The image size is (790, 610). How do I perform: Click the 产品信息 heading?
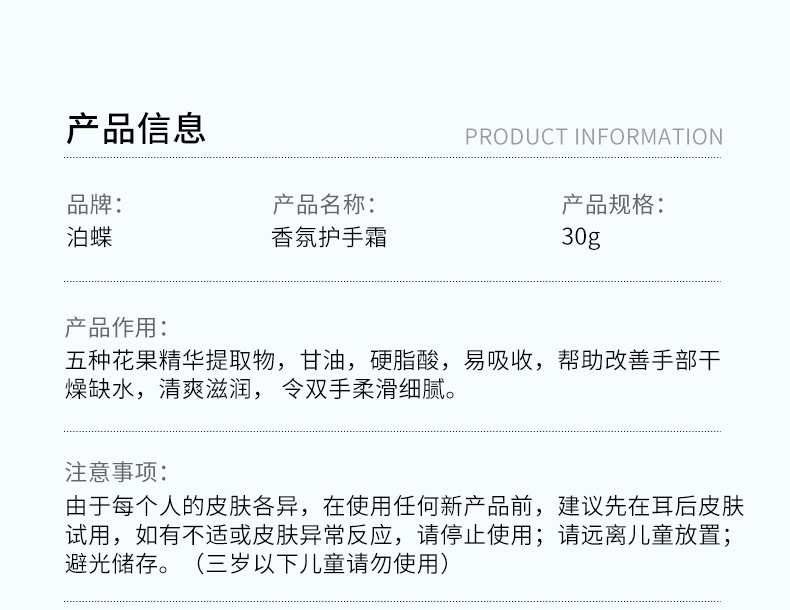coord(136,129)
